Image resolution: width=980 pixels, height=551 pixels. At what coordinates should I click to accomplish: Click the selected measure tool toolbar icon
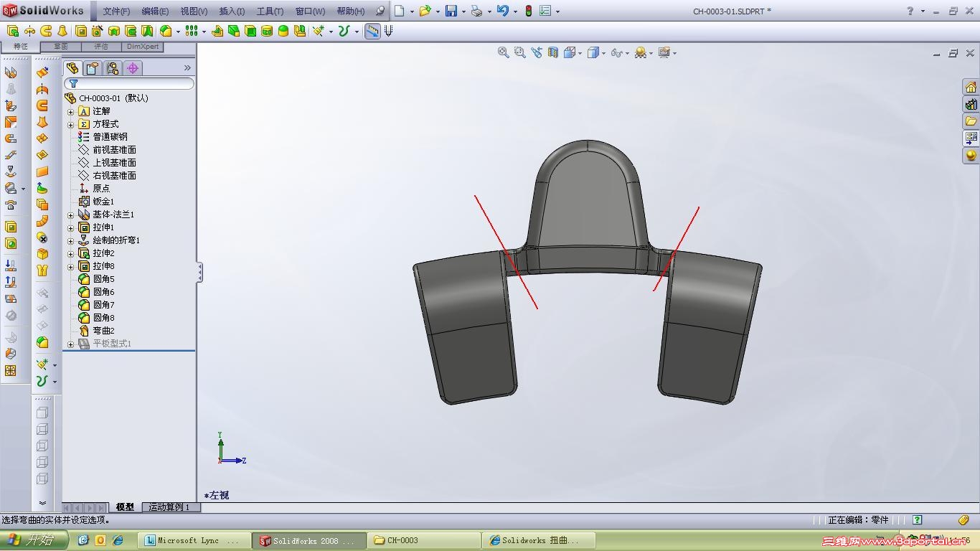(372, 31)
